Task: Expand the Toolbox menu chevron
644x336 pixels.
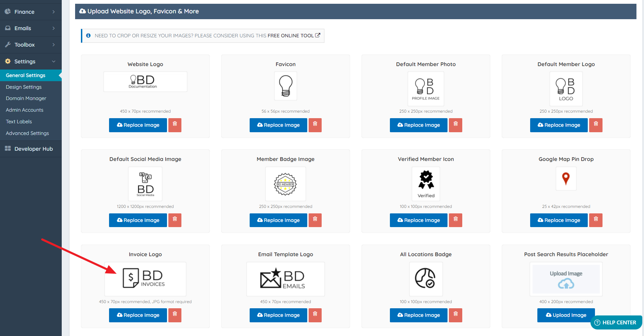Action: [53, 45]
